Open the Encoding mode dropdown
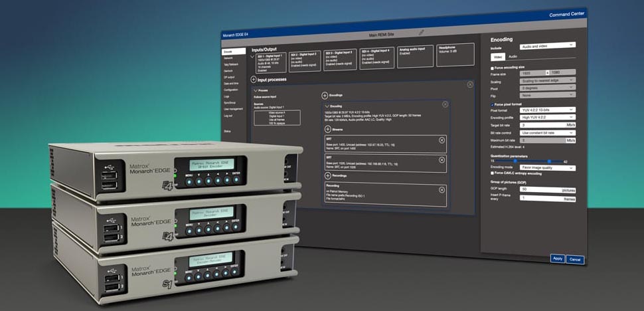 coord(548,167)
